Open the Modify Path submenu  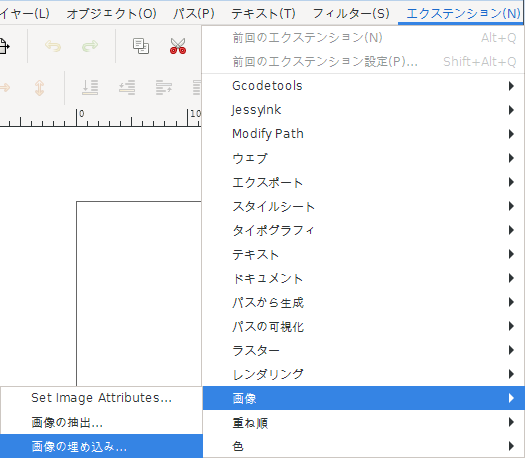pos(363,134)
